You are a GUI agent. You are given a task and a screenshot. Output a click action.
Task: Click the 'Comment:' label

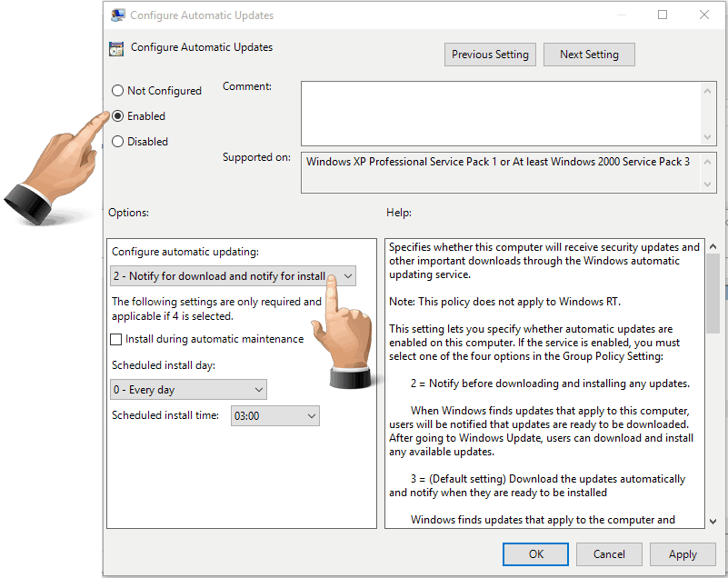(247, 86)
